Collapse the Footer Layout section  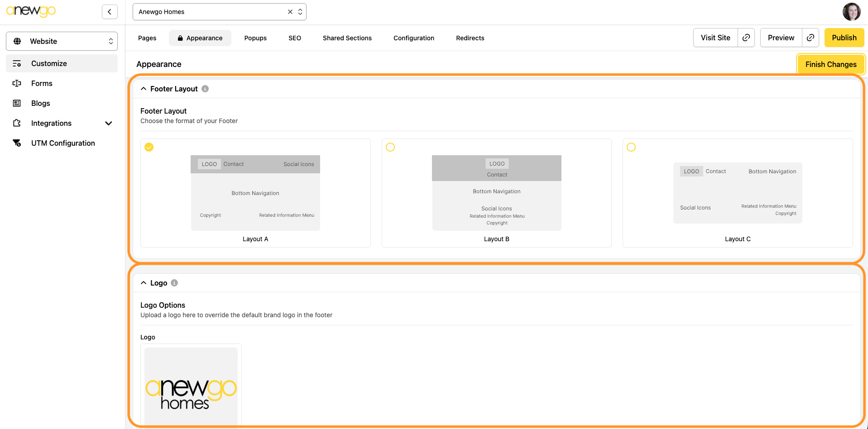click(x=144, y=89)
